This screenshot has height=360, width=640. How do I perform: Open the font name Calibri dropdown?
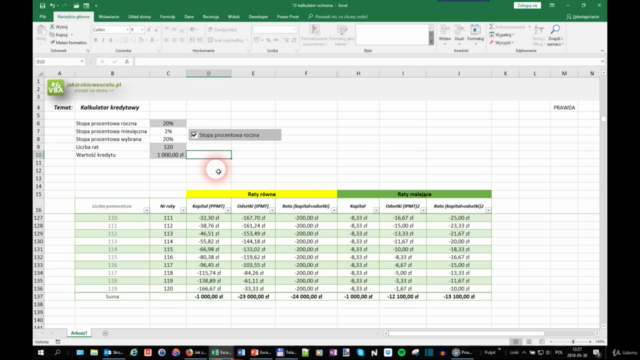pyautogui.click(x=127, y=29)
